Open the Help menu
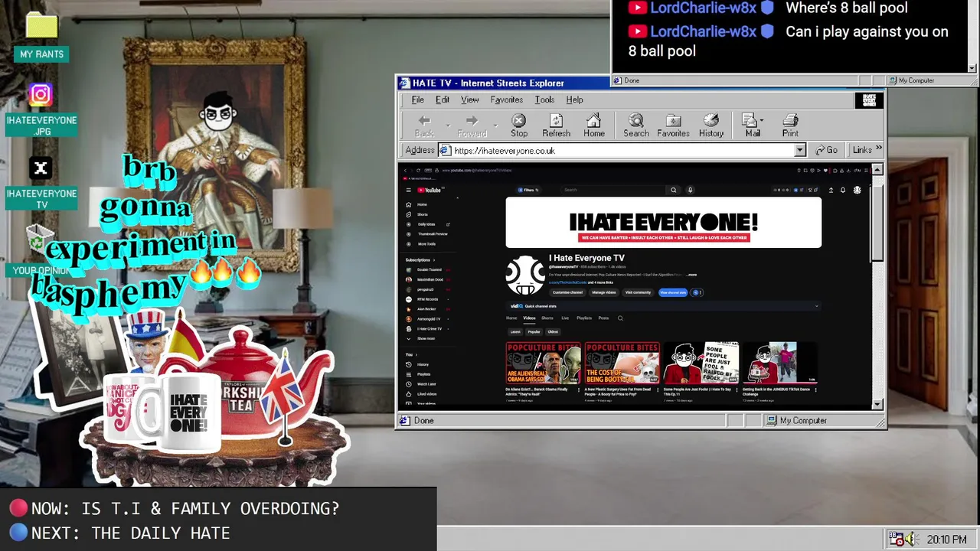Screen dimensions: 980x551 pos(574,99)
